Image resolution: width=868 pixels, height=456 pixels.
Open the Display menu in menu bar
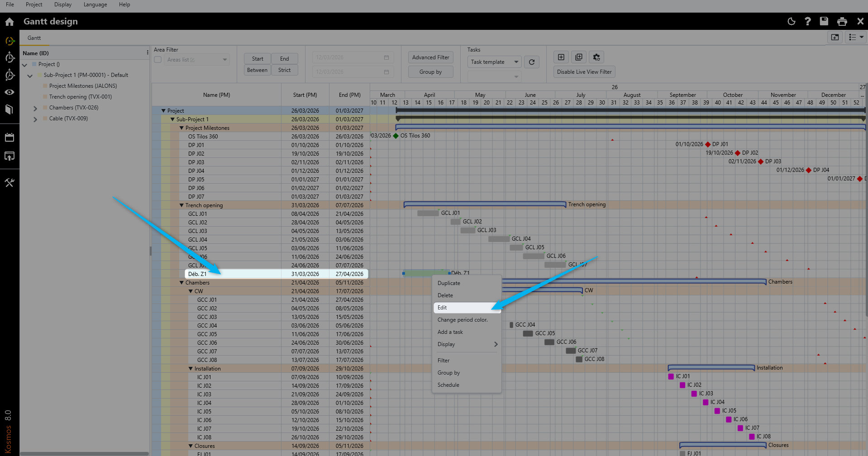pyautogui.click(x=62, y=5)
